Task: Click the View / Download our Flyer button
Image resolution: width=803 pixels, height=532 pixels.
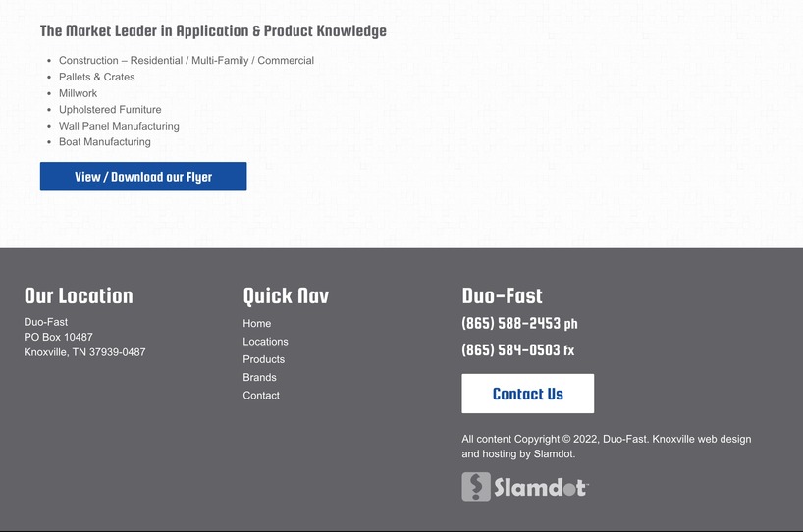Action: (x=143, y=177)
